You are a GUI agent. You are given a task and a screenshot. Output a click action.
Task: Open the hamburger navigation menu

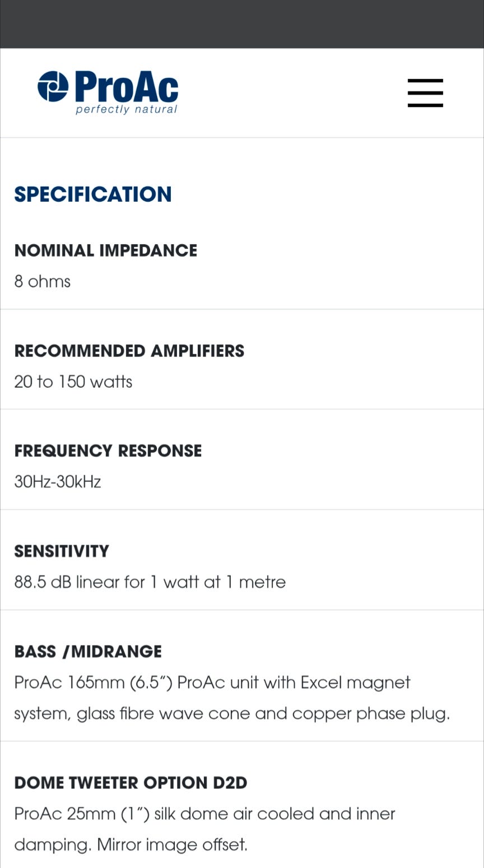click(425, 92)
